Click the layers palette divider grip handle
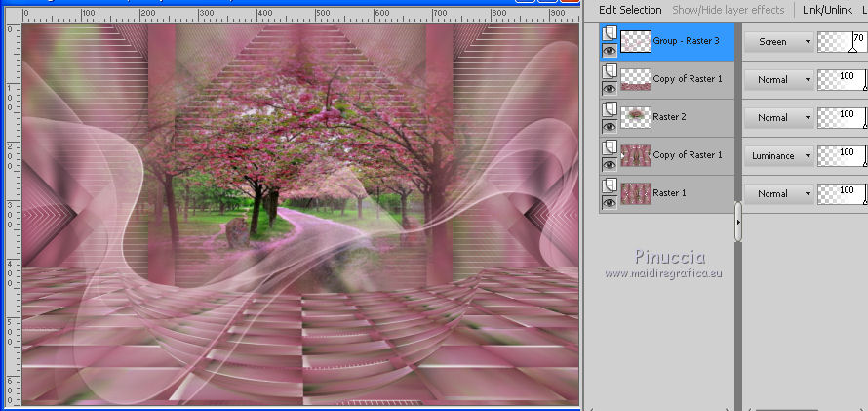The image size is (868, 411). click(x=738, y=222)
